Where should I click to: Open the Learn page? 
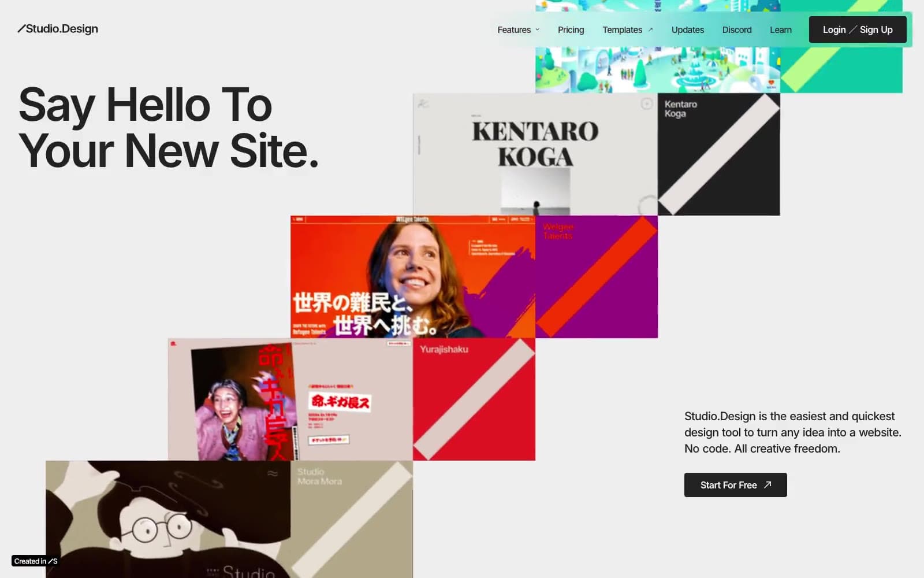780,30
